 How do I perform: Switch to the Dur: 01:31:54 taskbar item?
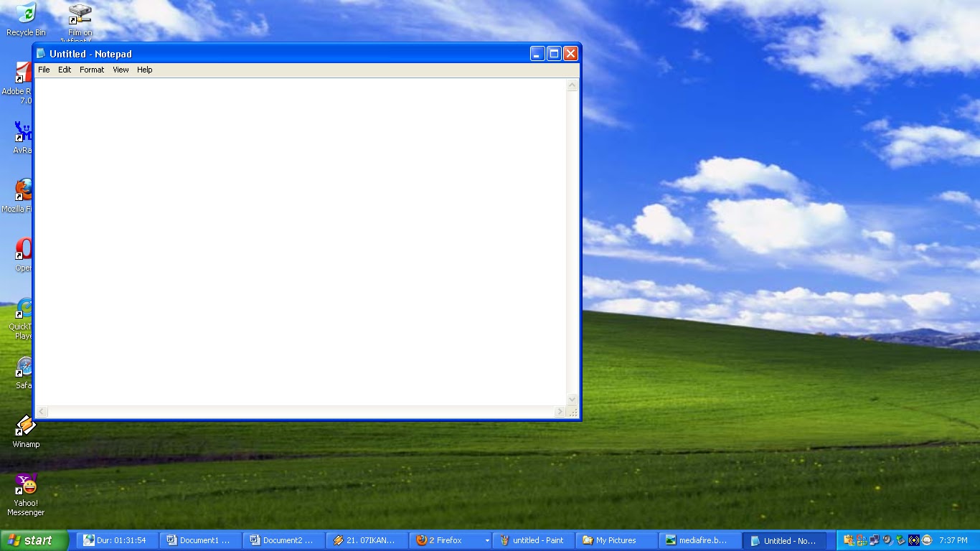pos(117,540)
